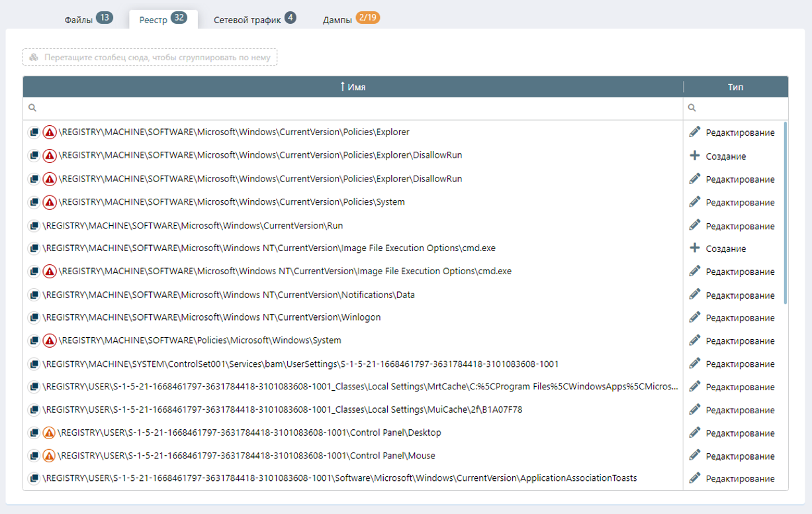Click the red warning icon on Policies\Explorer row
This screenshot has width=812, height=514.
(x=50, y=132)
